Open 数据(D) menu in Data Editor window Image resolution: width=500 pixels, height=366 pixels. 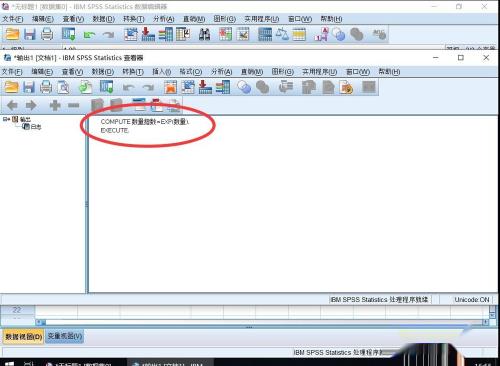(104, 19)
